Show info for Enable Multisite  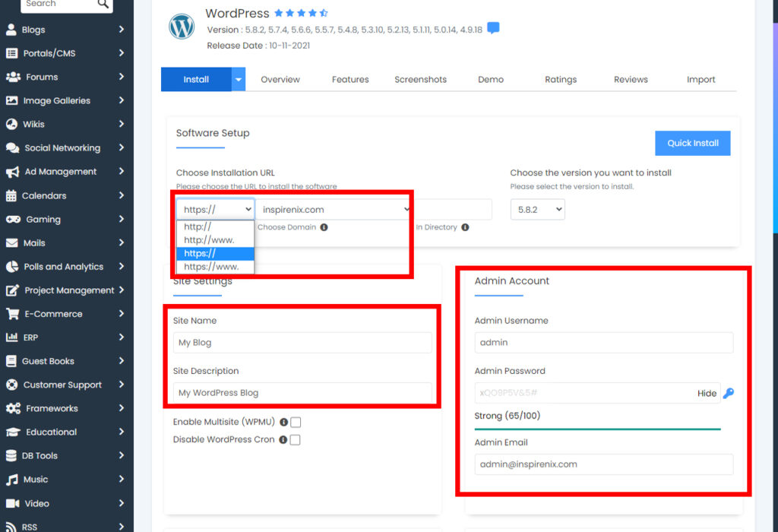tap(284, 423)
